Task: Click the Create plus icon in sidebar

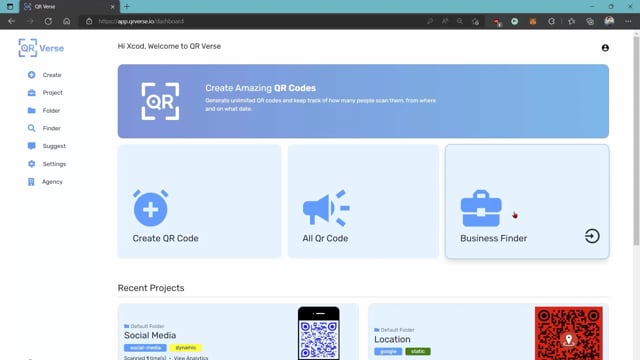Action: point(31,75)
